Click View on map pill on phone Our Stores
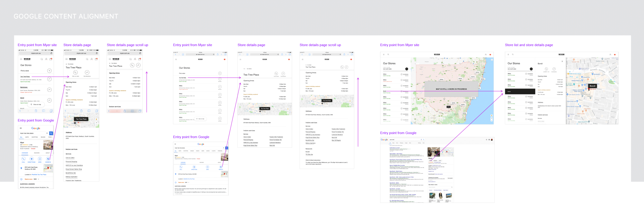 36,104
